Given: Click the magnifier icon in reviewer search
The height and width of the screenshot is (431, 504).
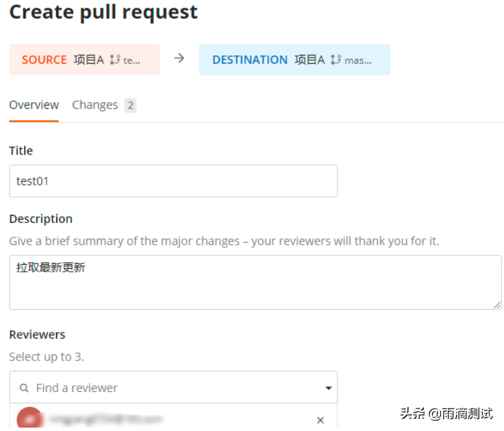Looking at the screenshot, I should coord(24,388).
